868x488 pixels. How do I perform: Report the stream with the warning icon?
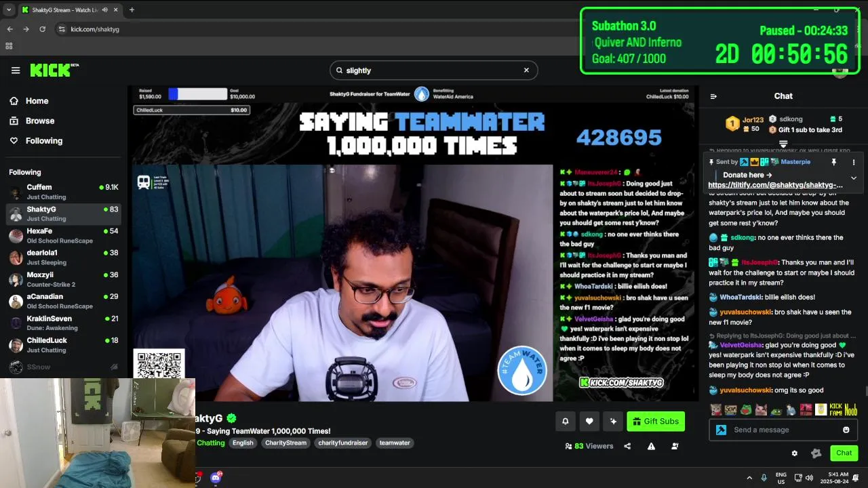pos(651,446)
